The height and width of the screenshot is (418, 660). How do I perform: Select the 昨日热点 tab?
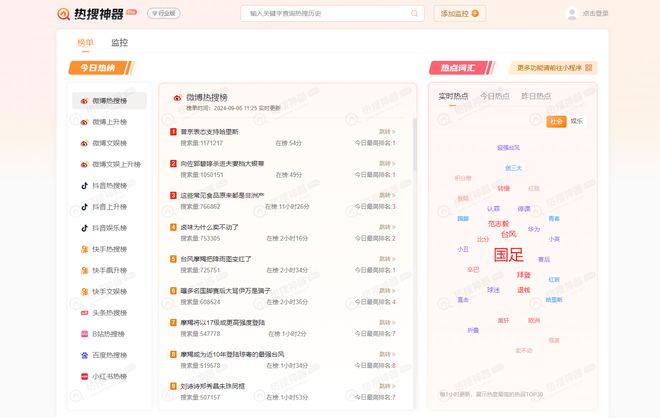pos(536,96)
